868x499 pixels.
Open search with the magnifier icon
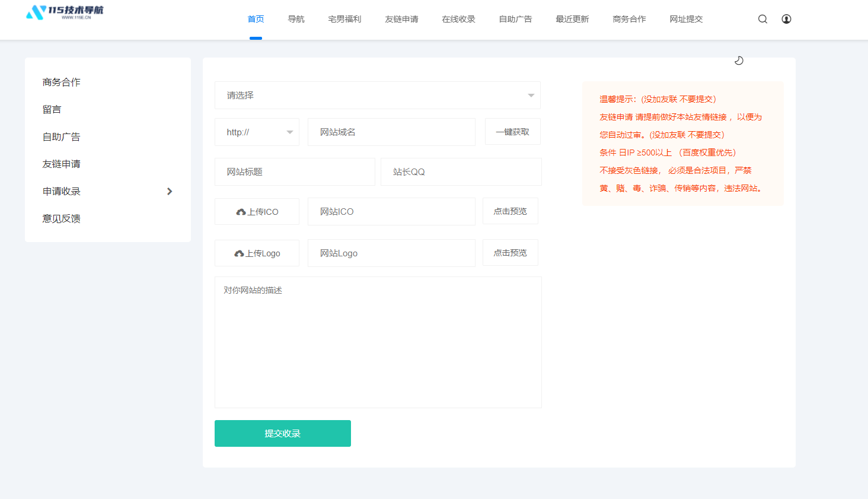pyautogui.click(x=762, y=19)
